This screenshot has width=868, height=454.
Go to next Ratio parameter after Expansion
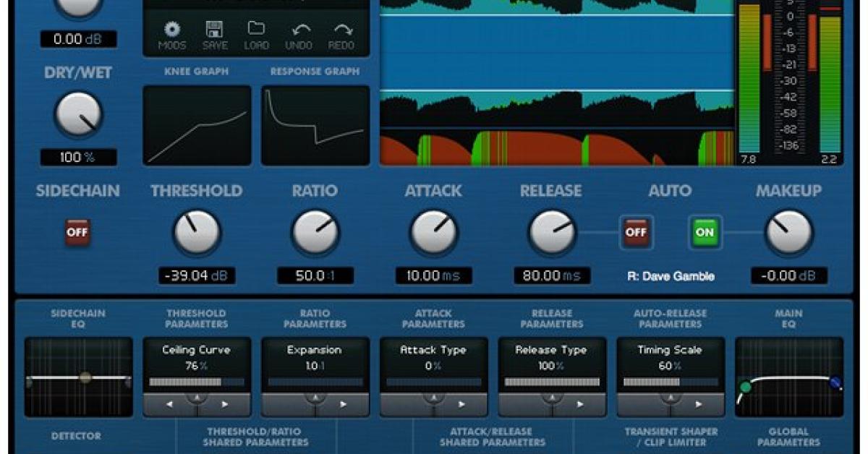(x=343, y=404)
